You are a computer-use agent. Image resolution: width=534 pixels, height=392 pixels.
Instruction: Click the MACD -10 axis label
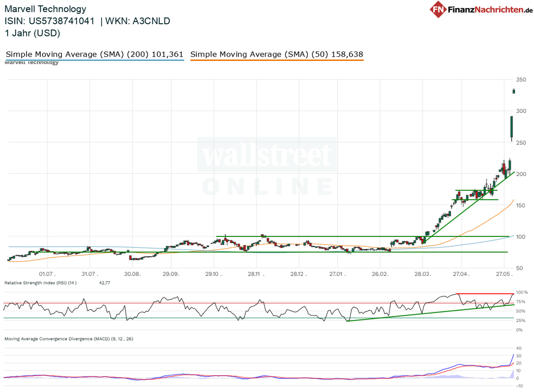(520, 385)
